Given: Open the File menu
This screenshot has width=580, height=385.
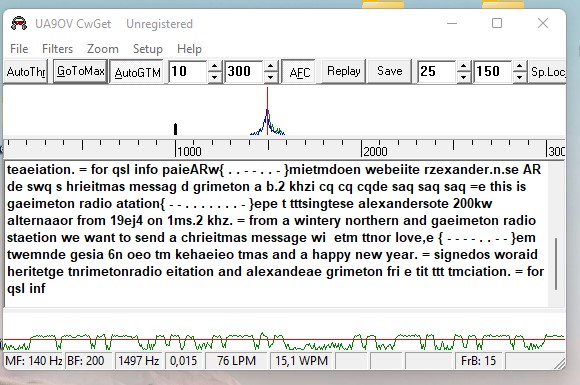Looking at the screenshot, I should point(19,49).
